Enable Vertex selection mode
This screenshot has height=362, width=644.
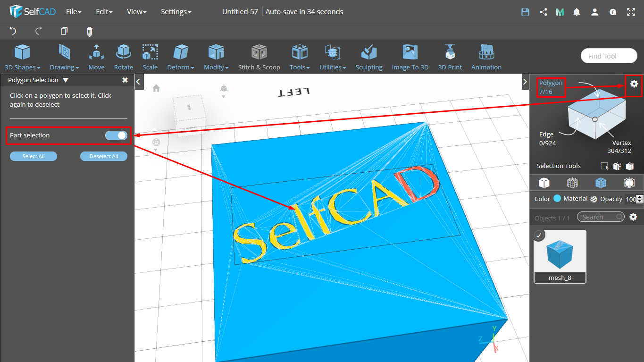pyautogui.click(x=619, y=147)
